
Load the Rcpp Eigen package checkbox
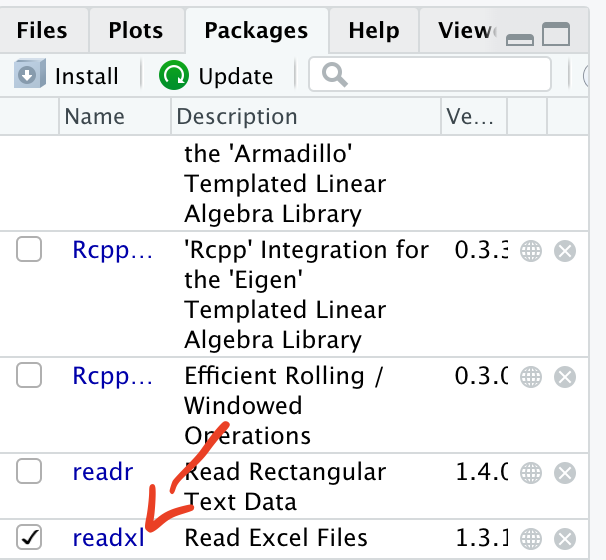pyautogui.click(x=29, y=250)
